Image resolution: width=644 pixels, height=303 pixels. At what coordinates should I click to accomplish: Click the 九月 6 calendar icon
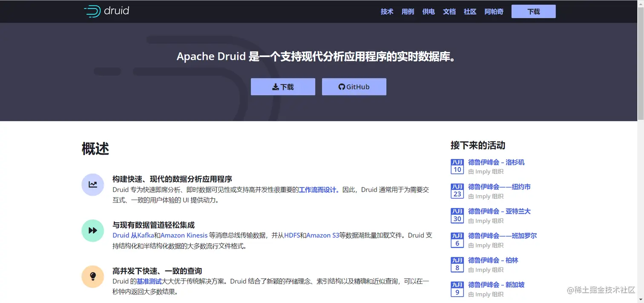tap(457, 240)
